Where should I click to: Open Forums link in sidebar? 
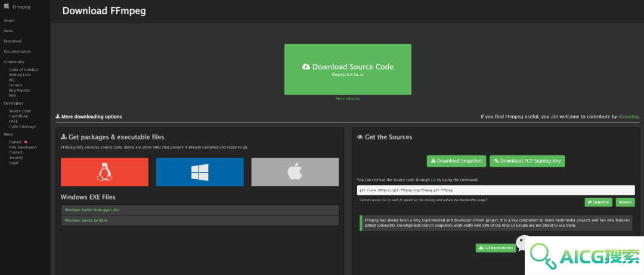(16, 85)
